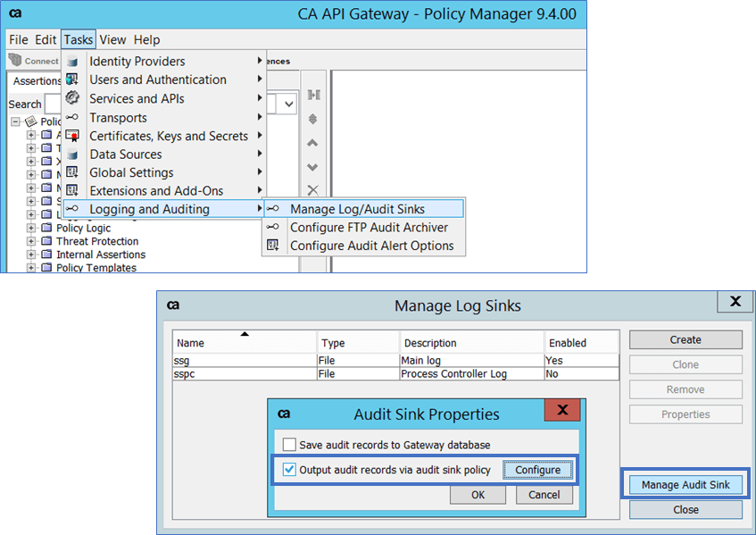Open the View menu

112,39
